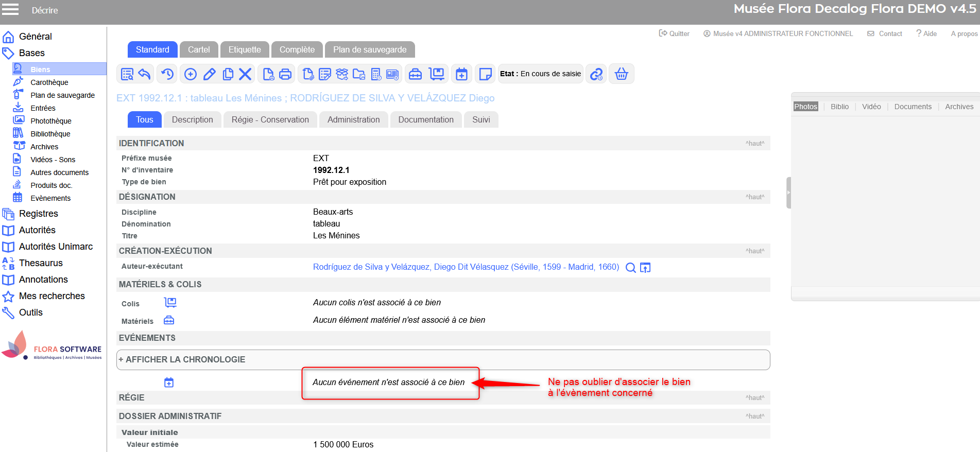The image size is (980, 452).
Task: Click the sticky note icon in toolbar
Action: point(485,74)
